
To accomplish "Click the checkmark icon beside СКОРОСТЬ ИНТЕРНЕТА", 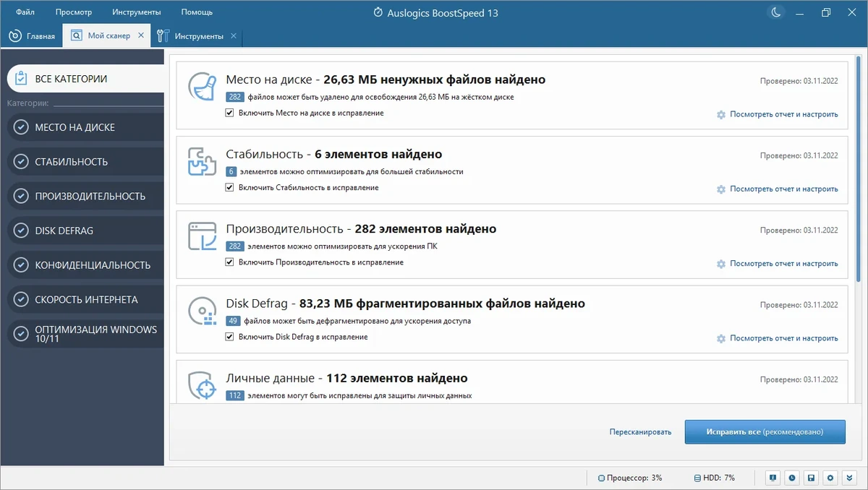I will 21,299.
